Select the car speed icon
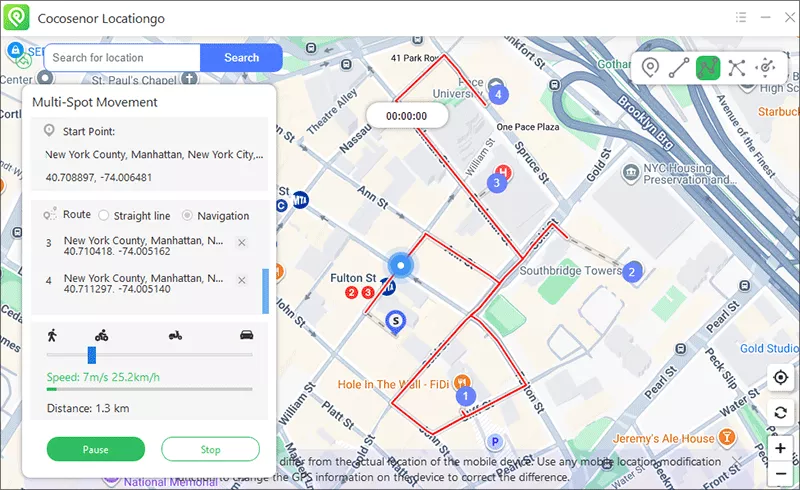This screenshot has width=800, height=490. [x=246, y=335]
